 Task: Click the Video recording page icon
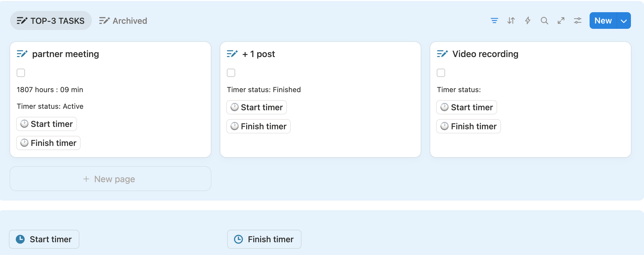pyautogui.click(x=442, y=54)
